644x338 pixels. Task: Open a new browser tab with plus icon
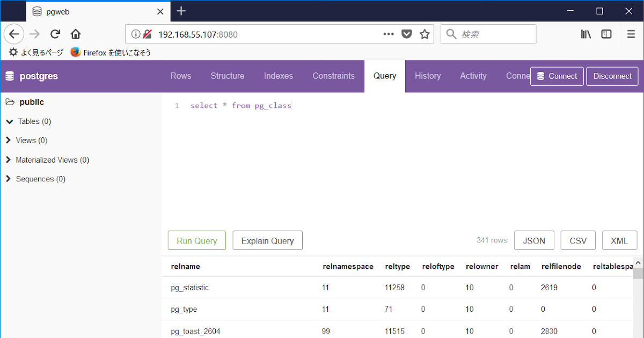181,11
